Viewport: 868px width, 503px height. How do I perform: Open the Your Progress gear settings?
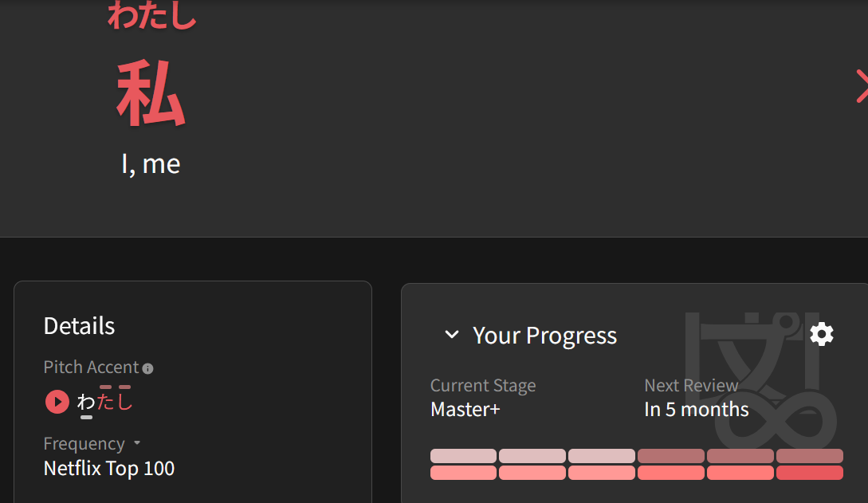click(x=822, y=334)
